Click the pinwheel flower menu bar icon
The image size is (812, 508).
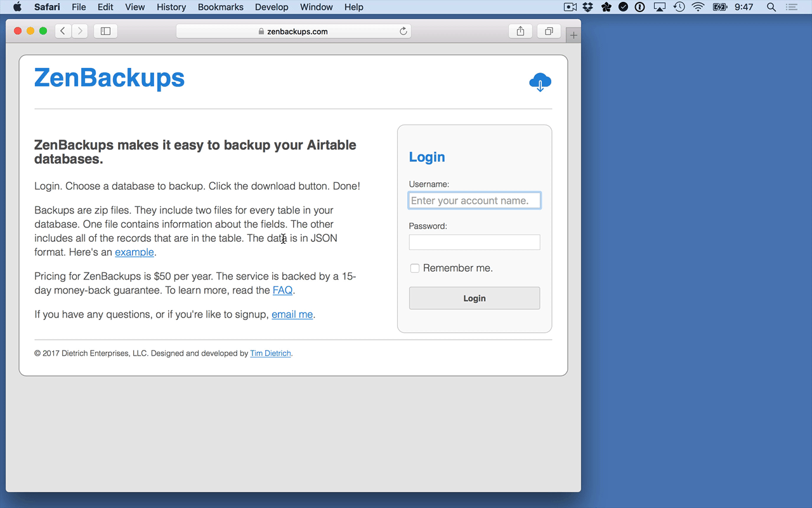pyautogui.click(x=606, y=7)
